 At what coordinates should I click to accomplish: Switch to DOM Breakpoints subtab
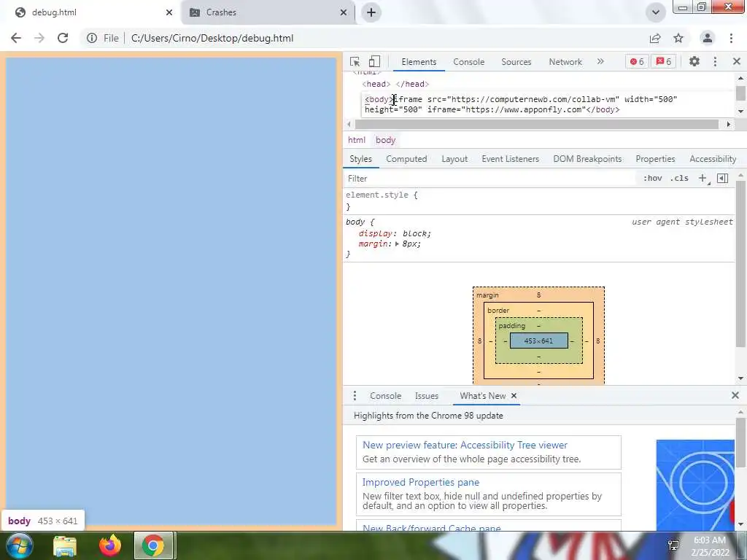(x=587, y=159)
